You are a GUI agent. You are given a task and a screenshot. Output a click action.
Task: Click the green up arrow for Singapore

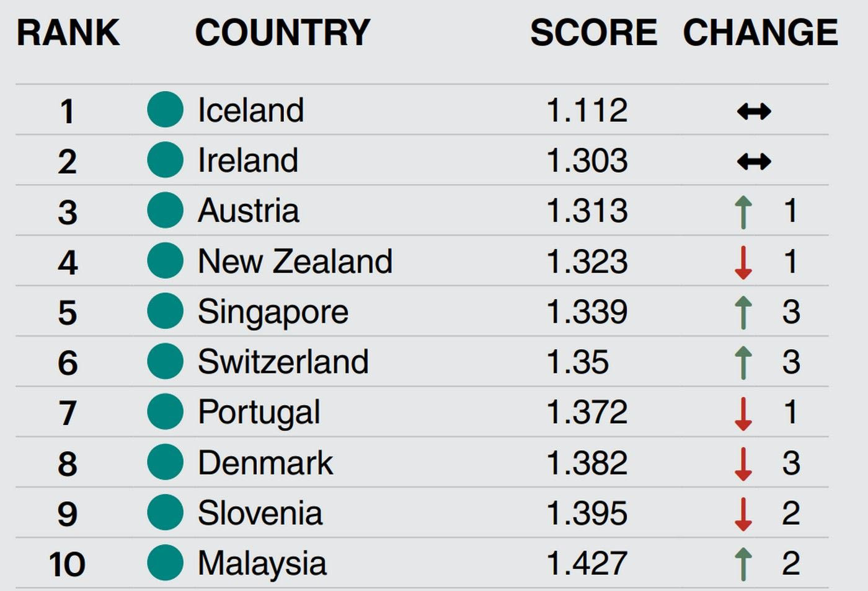(743, 312)
